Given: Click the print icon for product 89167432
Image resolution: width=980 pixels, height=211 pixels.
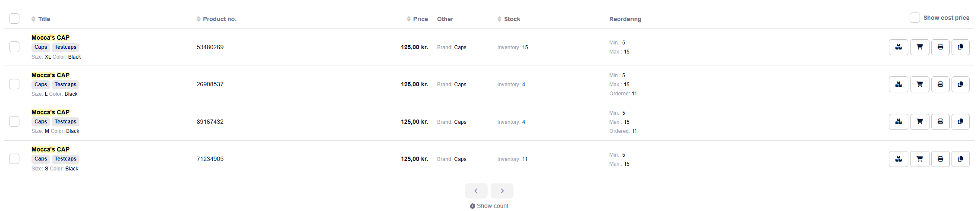Looking at the screenshot, I should click(x=940, y=122).
